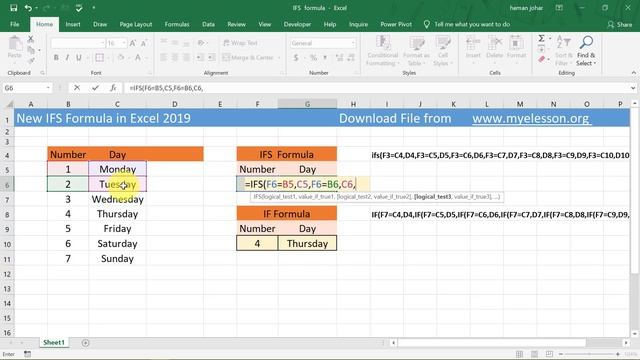Toggle Wrap Text
This screenshot has height=360, width=640.
pyautogui.click(x=240, y=43)
